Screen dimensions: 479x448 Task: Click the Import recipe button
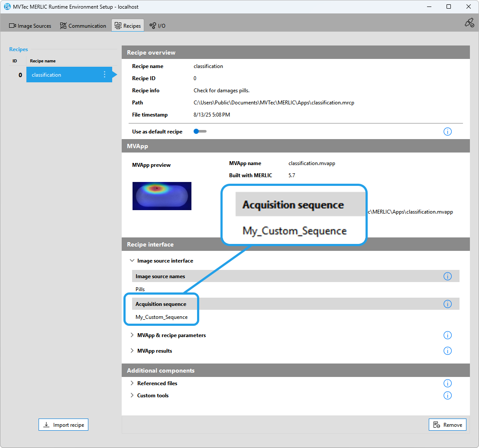point(64,425)
